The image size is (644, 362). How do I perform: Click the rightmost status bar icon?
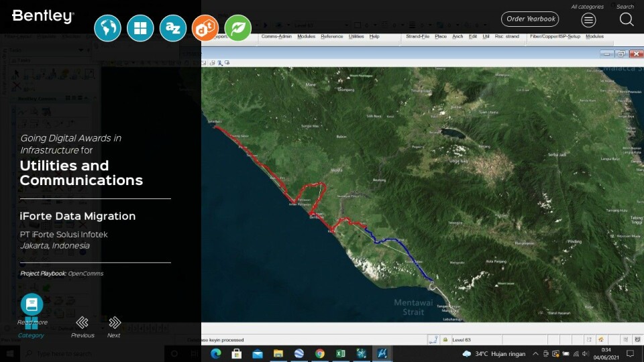[x=637, y=340]
